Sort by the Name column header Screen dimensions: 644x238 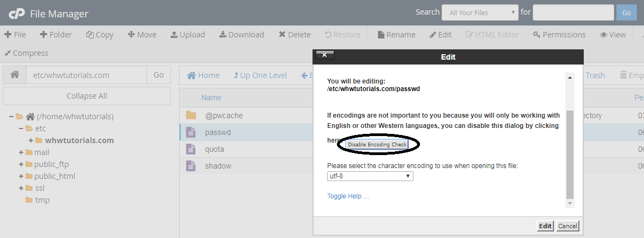[211, 97]
